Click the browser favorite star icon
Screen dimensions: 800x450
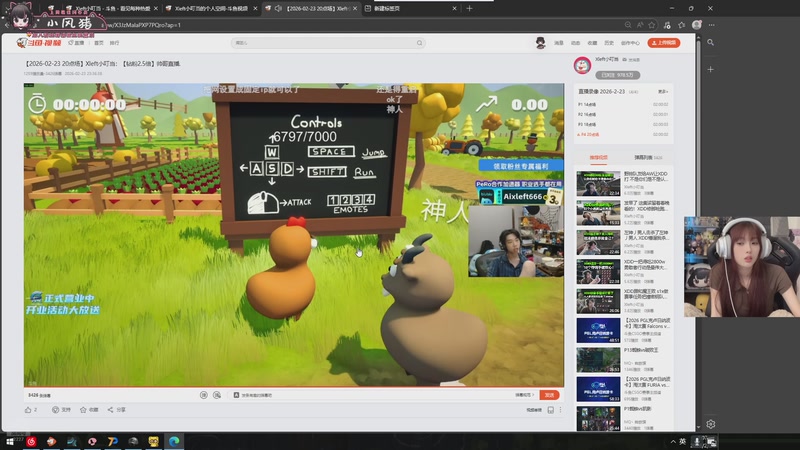[652, 25]
